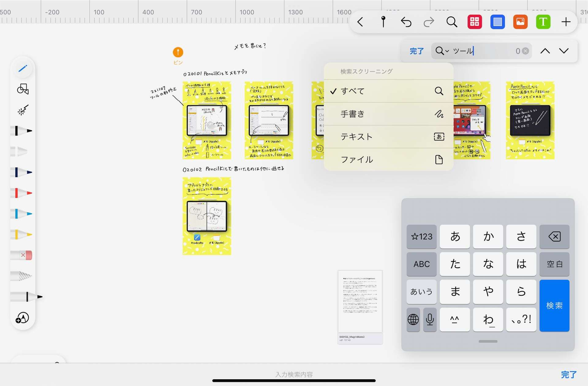Open the search scope dropdown in the search field
Screen dimensions: 588x386
[442, 51]
